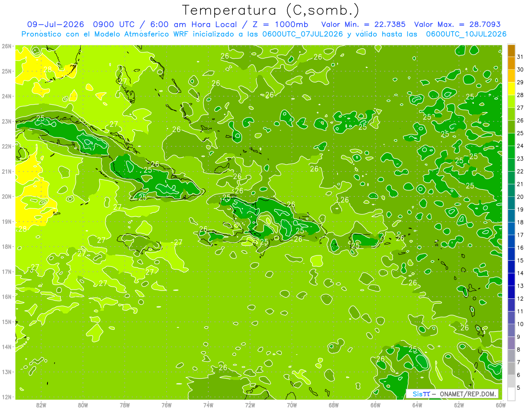Click the "Z = 1000mb" level text
Screen dimensions: 532x411
pyautogui.click(x=281, y=24)
